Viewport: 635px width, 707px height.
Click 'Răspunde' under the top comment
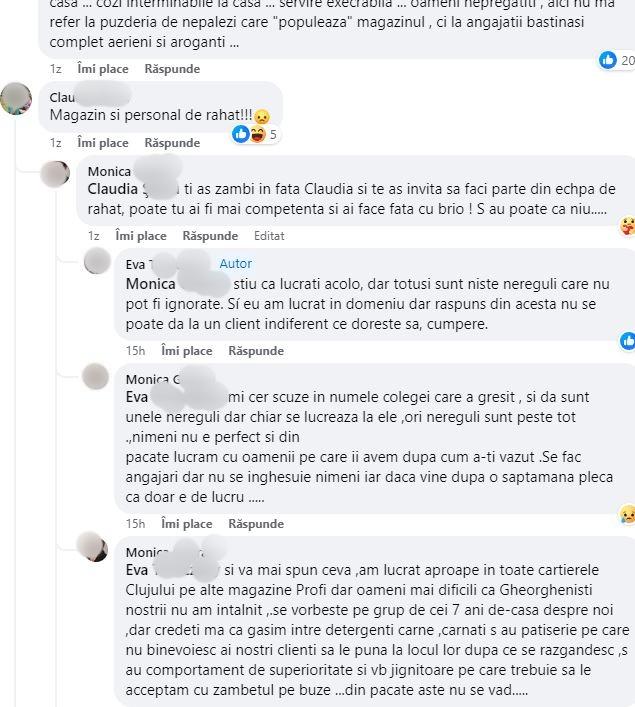click(172, 69)
